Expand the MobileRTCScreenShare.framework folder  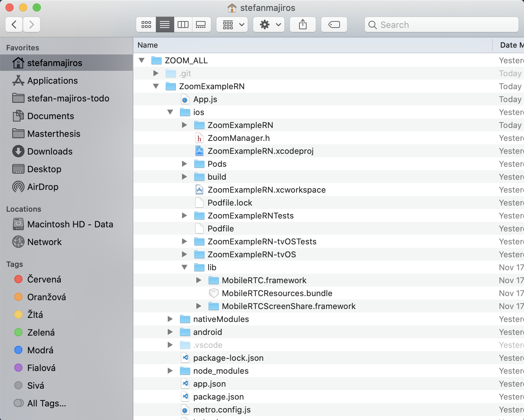tap(199, 306)
